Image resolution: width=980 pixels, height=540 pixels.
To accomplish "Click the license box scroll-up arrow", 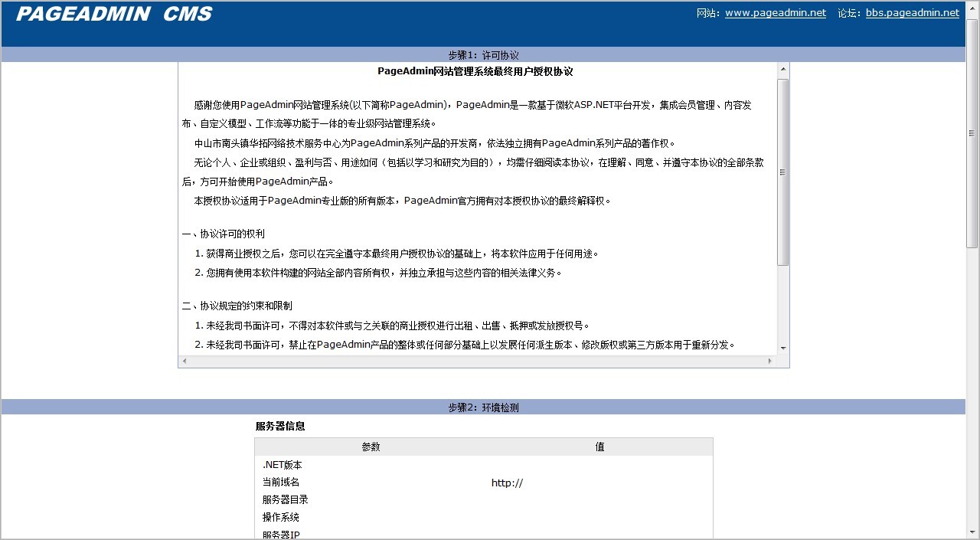I will coord(782,70).
